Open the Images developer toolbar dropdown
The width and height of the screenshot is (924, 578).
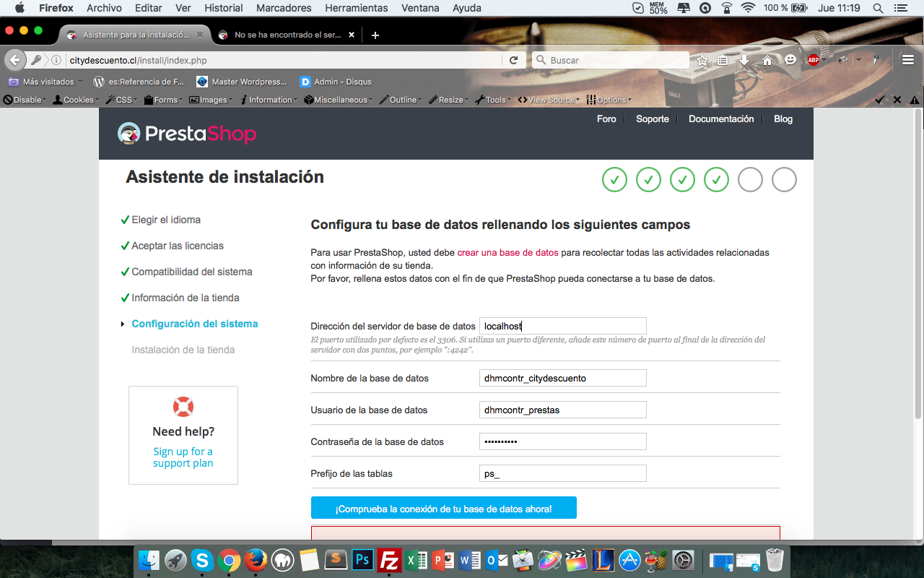click(211, 100)
